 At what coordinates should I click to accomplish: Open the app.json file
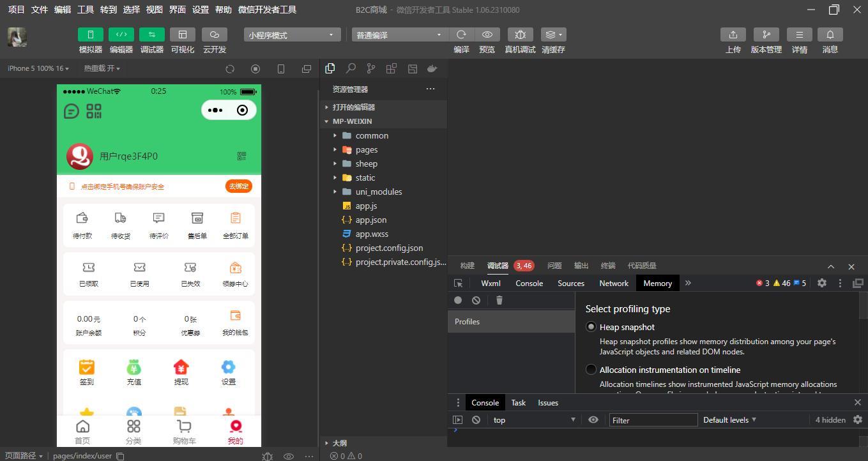point(383,220)
